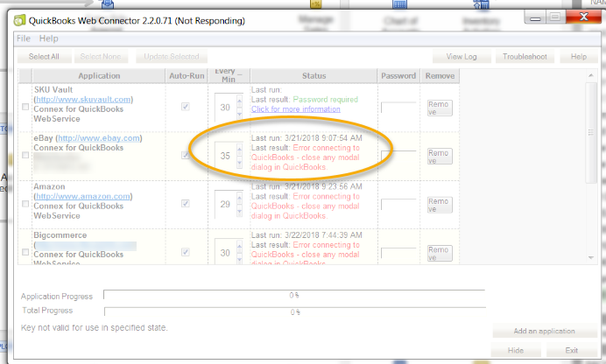The width and height of the screenshot is (606, 364).
Task: Click the Select None button
Action: click(101, 57)
